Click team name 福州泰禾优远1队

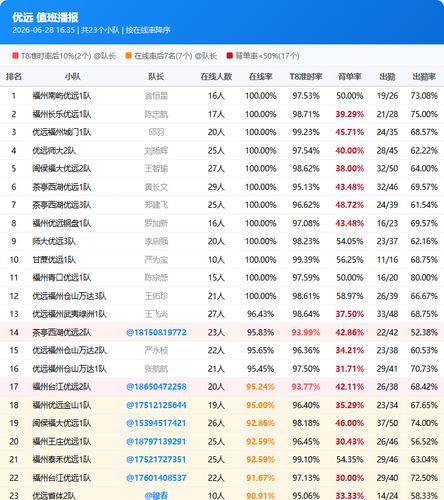coord(62,460)
